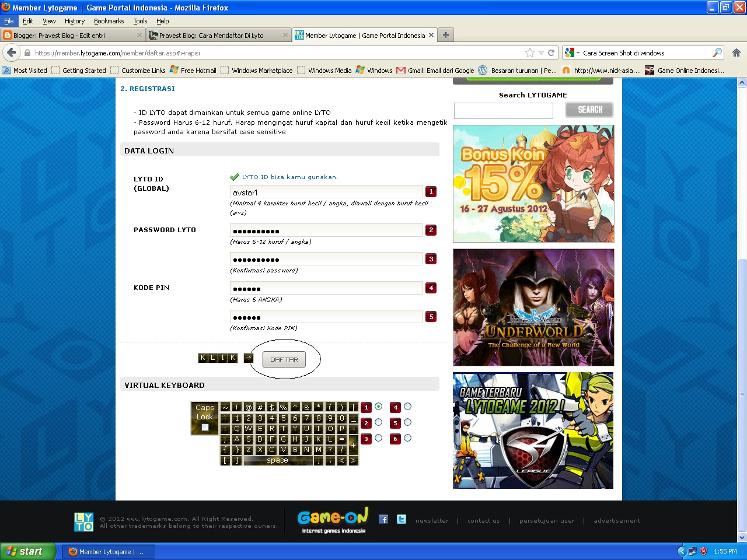Open the Bonus Koin 15% banner
Screen dimensions: 747x560
tap(533, 184)
